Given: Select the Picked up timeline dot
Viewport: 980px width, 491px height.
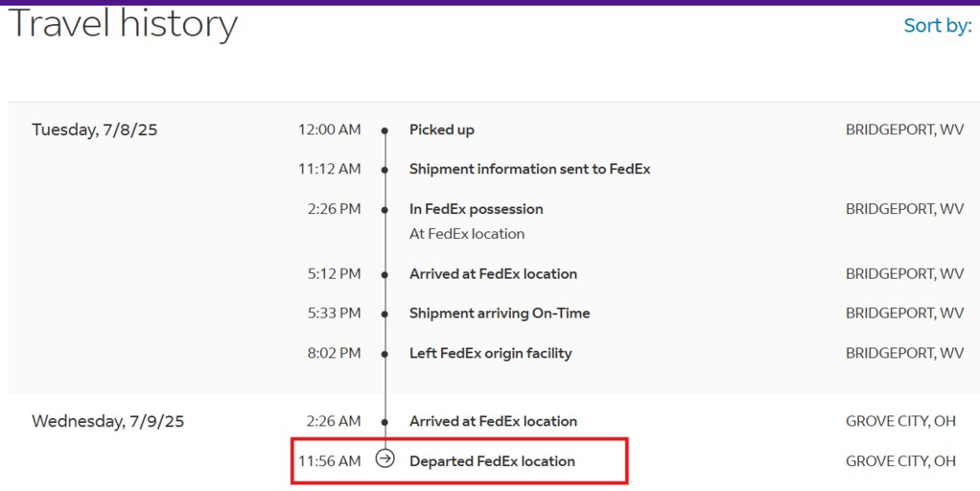Looking at the screenshot, I should [385, 130].
